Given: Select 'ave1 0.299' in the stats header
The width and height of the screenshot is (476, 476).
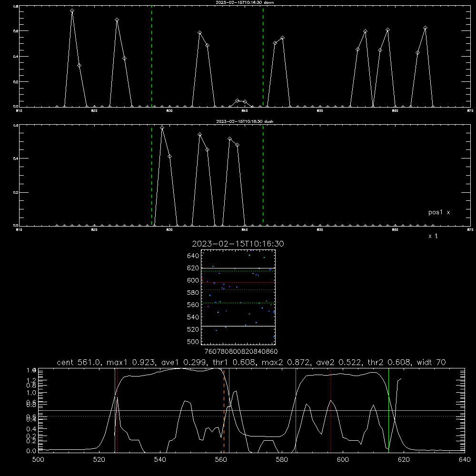Looking at the screenshot, I should pyautogui.click(x=186, y=362).
